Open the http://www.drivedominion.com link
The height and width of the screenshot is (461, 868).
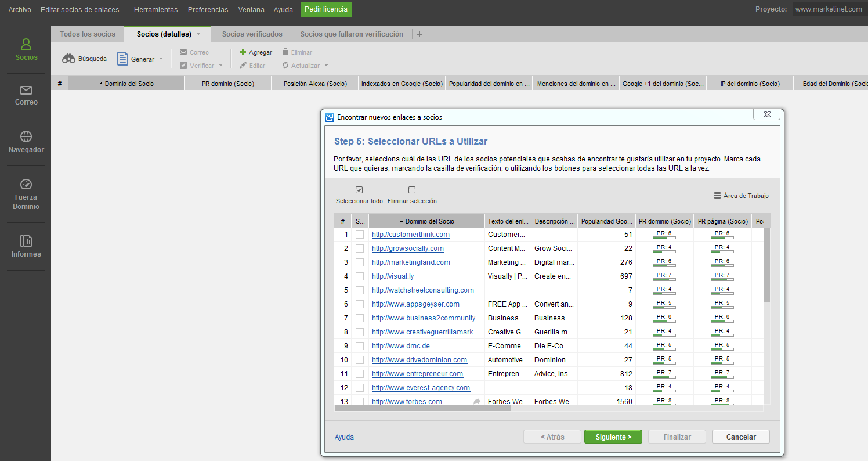(419, 360)
